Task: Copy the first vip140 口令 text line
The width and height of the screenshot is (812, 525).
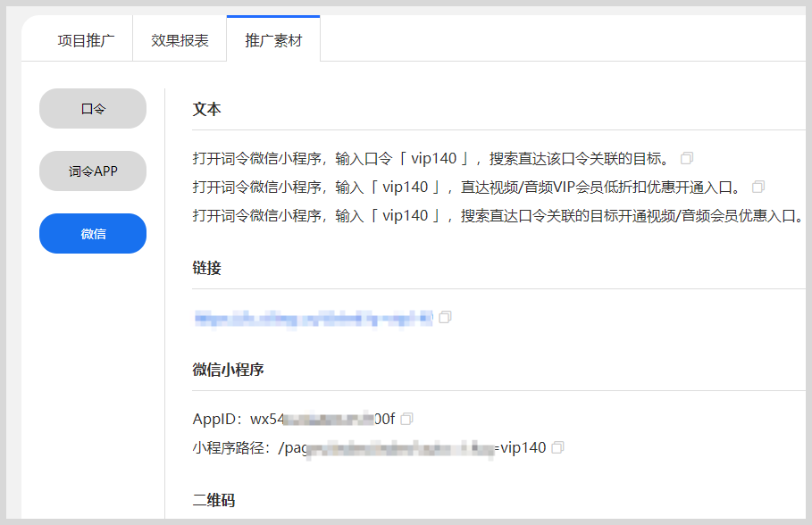Action: click(x=686, y=157)
